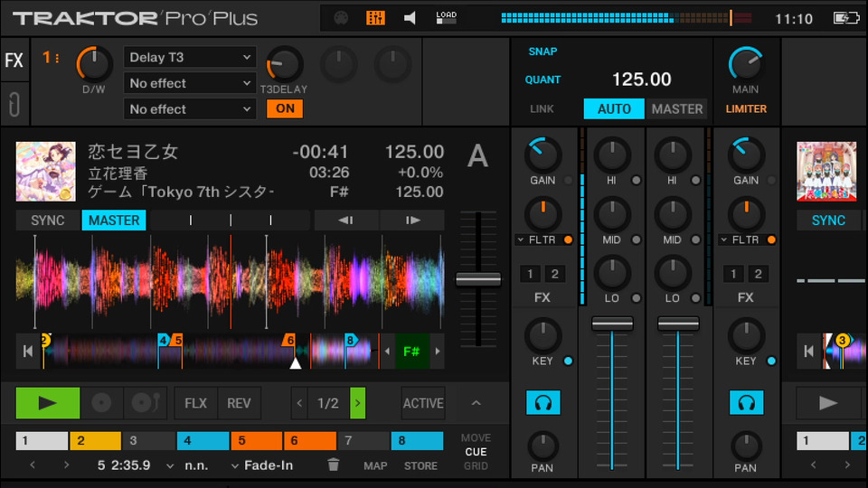Screen dimensions: 868x488
Task: Enable headphone cue for right channel
Action: point(746,402)
